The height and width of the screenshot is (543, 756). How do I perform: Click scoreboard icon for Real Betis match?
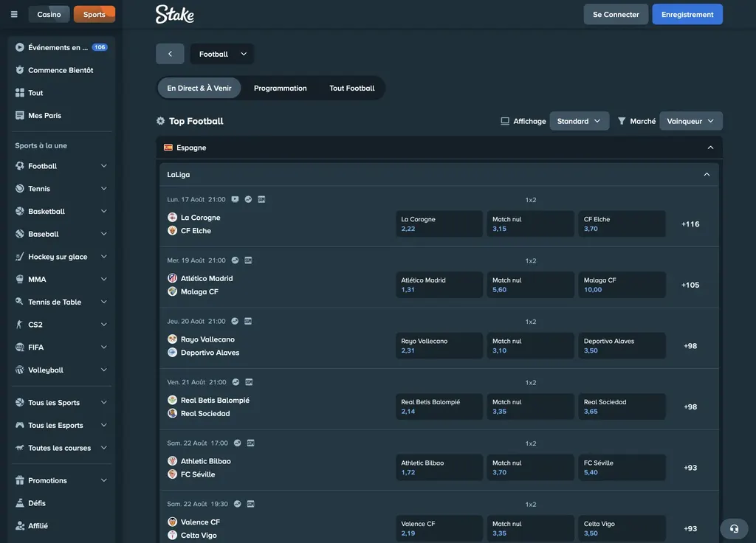point(249,382)
